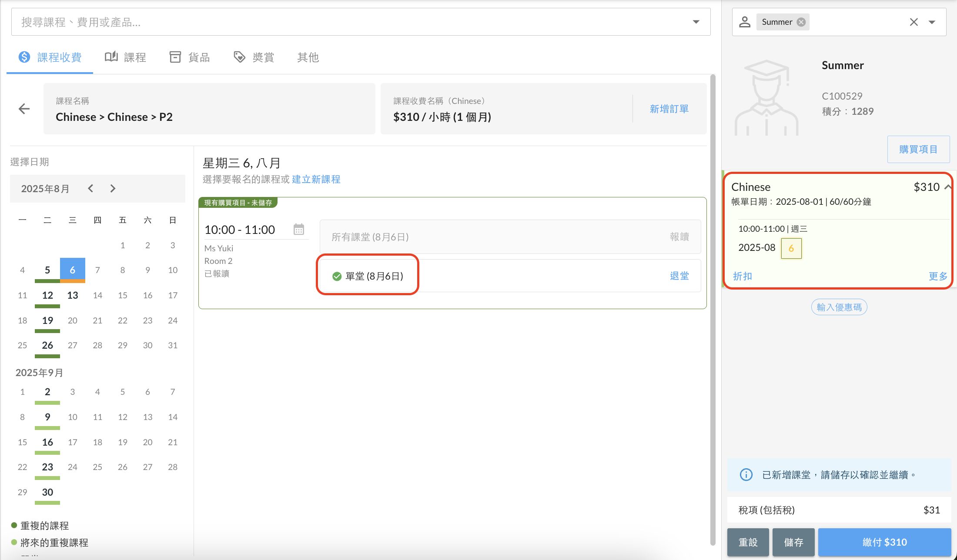Image resolution: width=957 pixels, height=560 pixels.
Task: Open the student selector dropdown arrow
Action: tap(932, 22)
